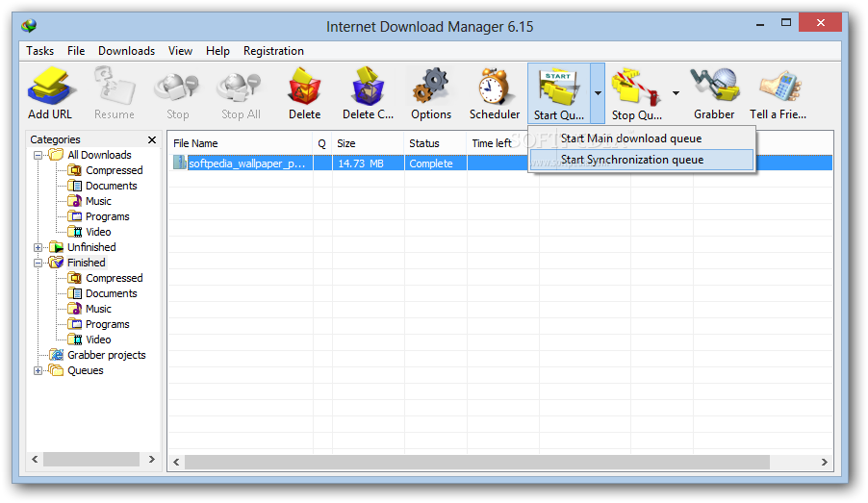Click the 14.73 MB size cell
The height and width of the screenshot is (503, 868).
pyautogui.click(x=369, y=163)
